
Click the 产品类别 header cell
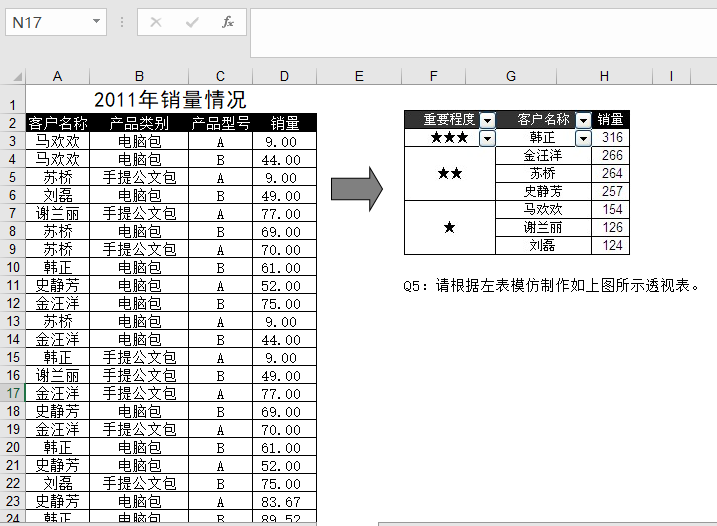139,123
